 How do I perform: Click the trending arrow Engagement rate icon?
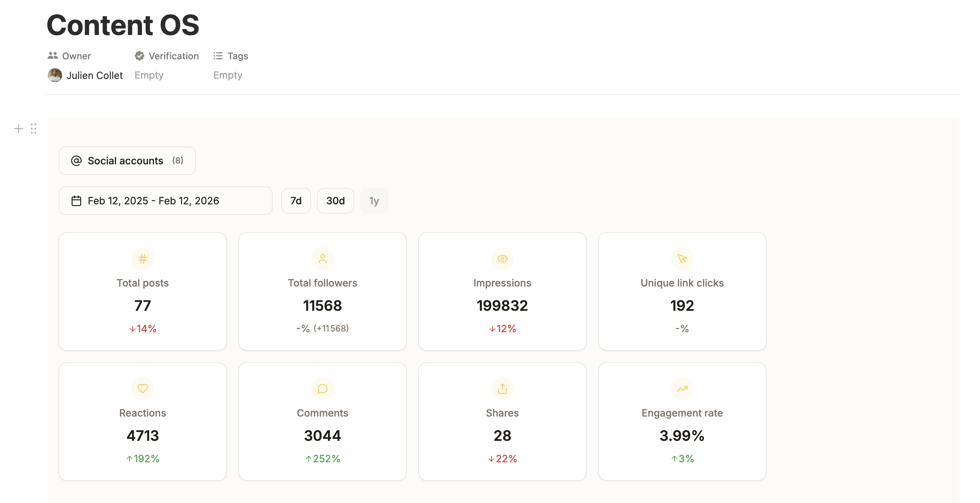682,389
